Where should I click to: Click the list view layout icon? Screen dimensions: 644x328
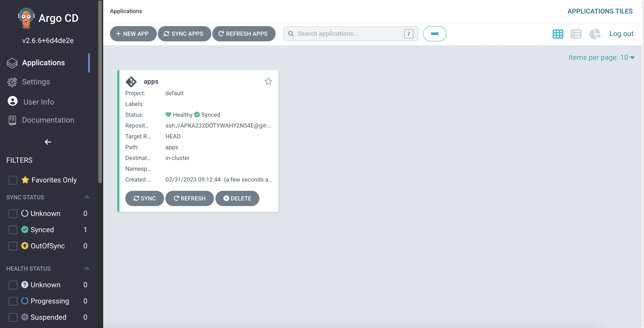click(x=576, y=34)
